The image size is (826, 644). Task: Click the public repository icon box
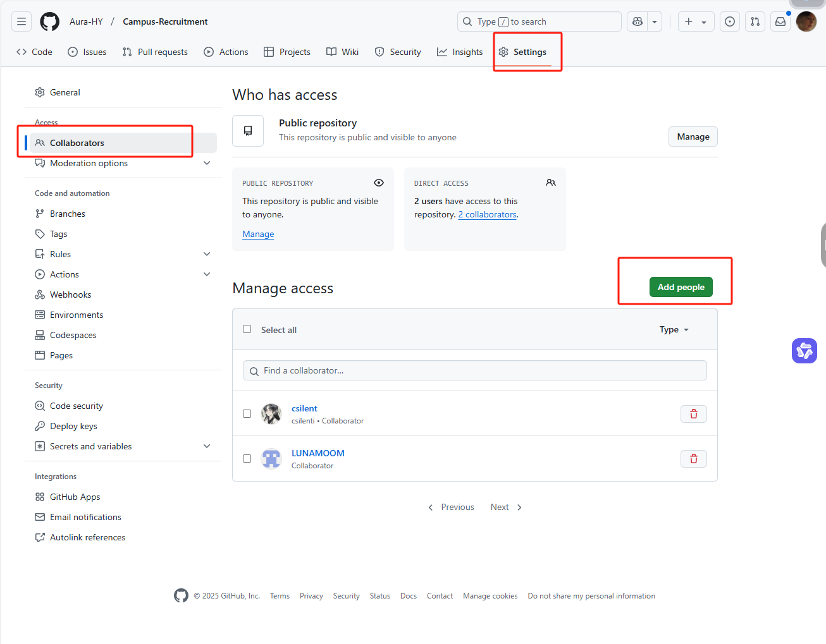tap(248, 131)
